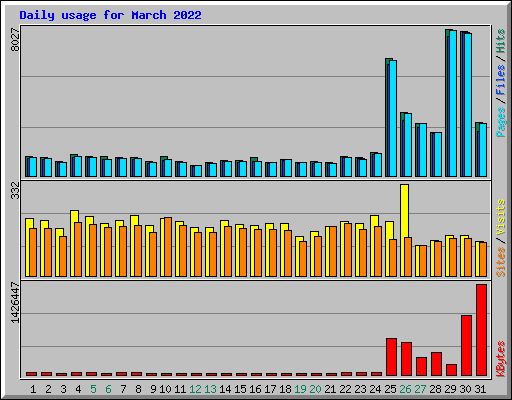Click green weekend day 6 label
The image size is (512, 400).
(108, 389)
